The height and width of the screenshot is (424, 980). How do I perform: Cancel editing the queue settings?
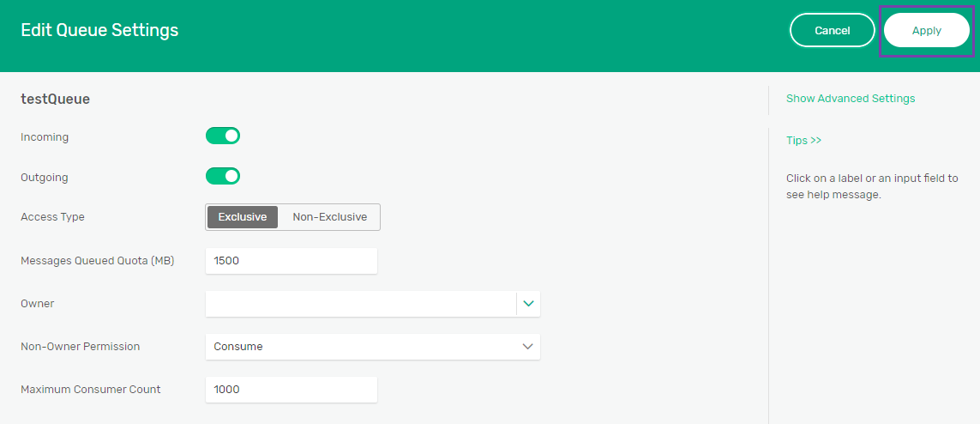(x=832, y=31)
